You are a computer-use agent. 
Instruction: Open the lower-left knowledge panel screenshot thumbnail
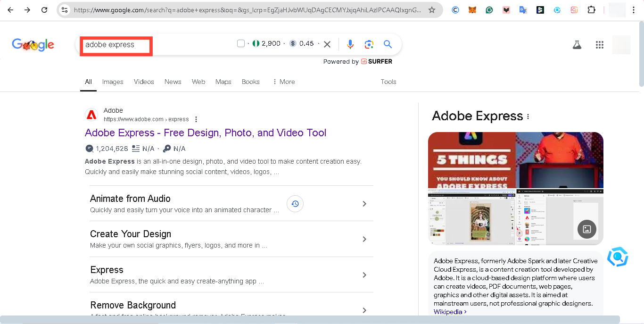click(x=471, y=217)
